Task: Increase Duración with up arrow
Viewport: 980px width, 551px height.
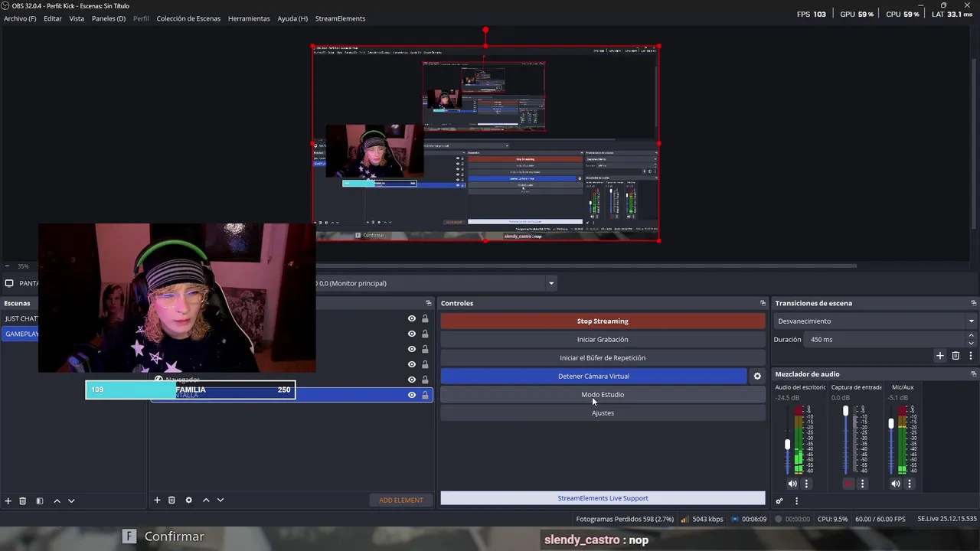Action: [972, 335]
